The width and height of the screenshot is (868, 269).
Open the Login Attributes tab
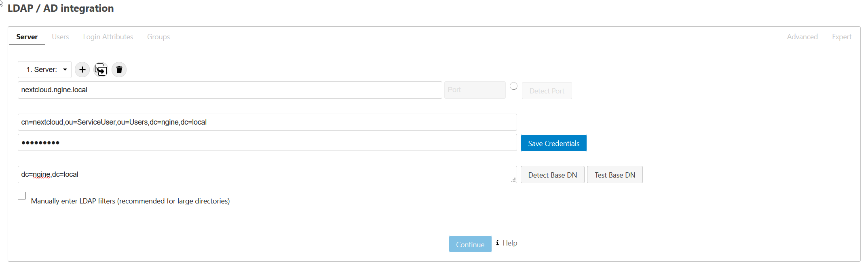pos(108,37)
